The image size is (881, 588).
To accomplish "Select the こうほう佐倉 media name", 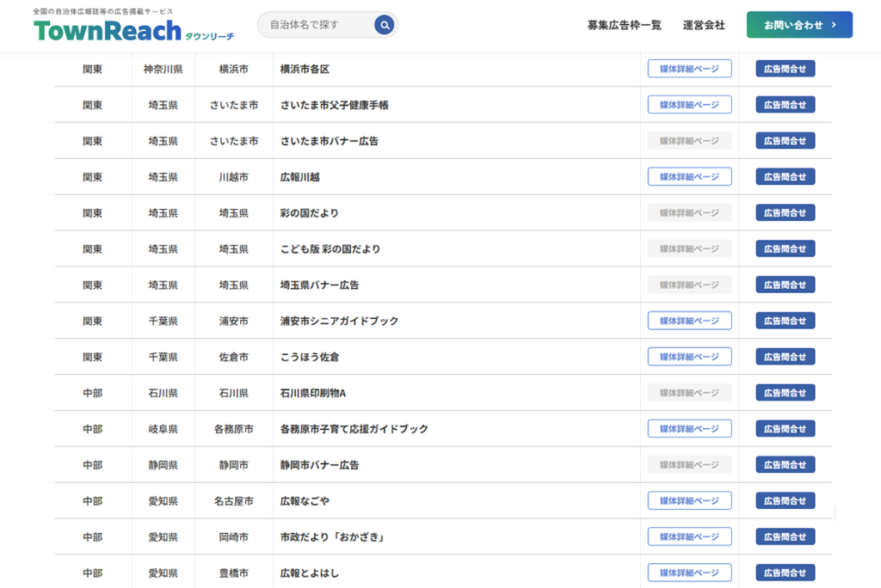I will (x=310, y=357).
